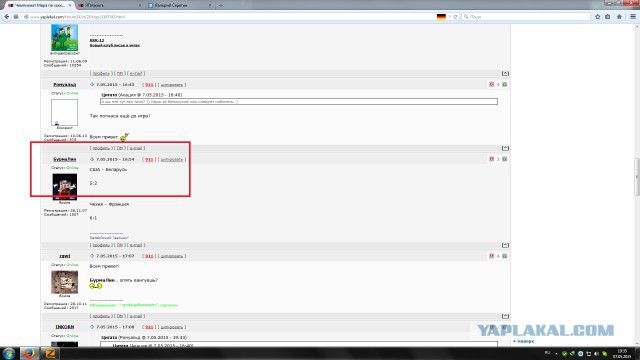640x360 pixels.
Task: Click the 911 report link on 16:43 post
Action: point(149,85)
